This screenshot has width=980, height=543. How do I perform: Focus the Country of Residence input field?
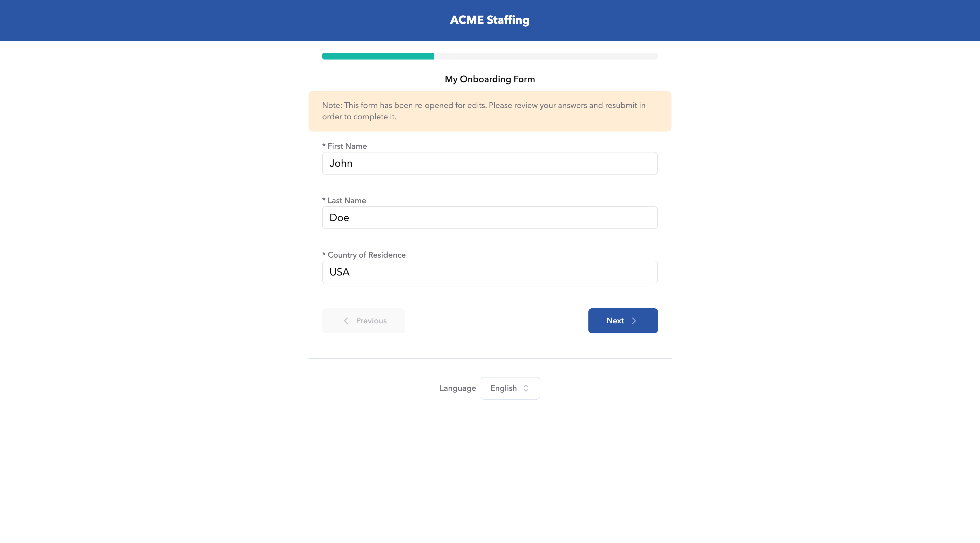pos(490,272)
